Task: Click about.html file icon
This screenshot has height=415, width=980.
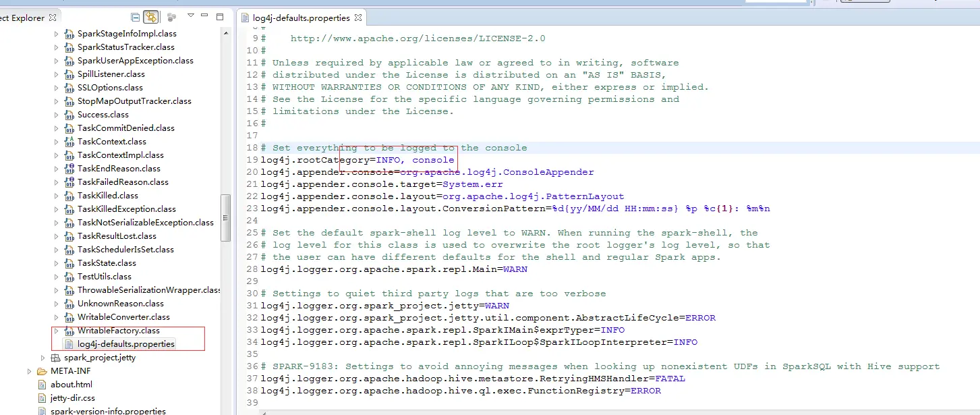Action: pos(42,385)
